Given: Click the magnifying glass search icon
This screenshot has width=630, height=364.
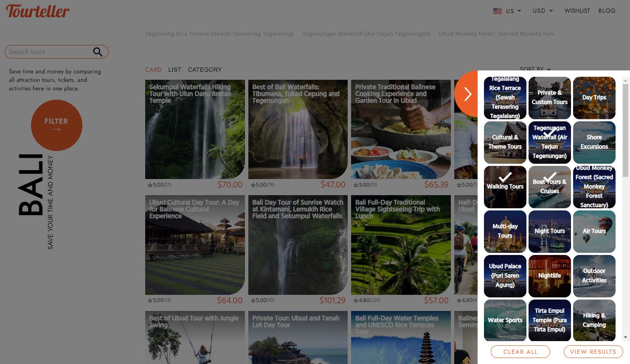Looking at the screenshot, I should coord(98,52).
